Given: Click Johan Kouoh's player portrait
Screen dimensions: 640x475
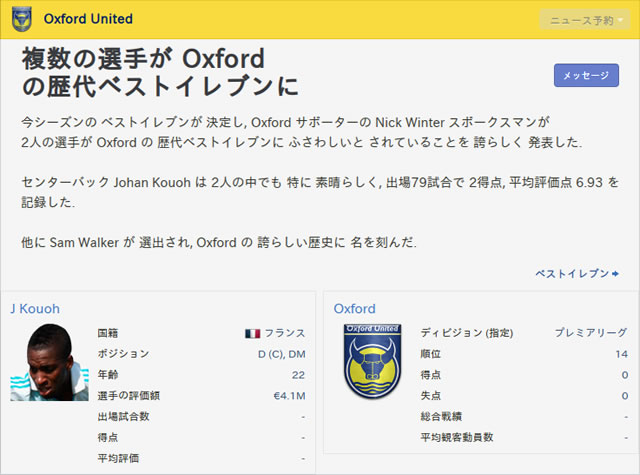Looking at the screenshot, I should point(49,362).
